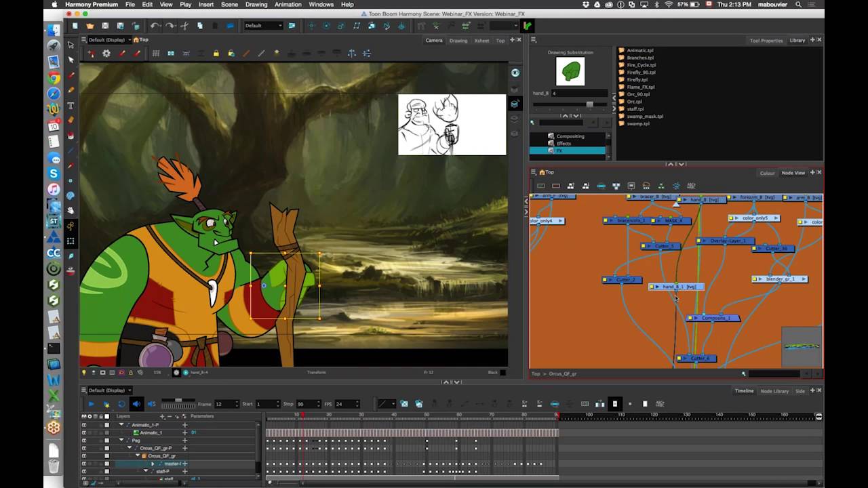Collapse the Orcus_QF_gr-P layer
The image size is (868, 488).
pos(130,448)
